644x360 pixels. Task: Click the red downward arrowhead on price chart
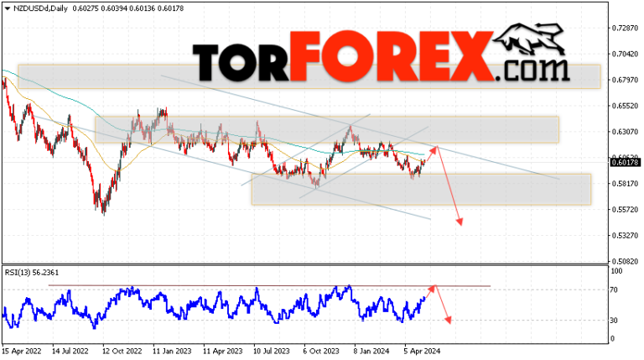click(x=460, y=222)
